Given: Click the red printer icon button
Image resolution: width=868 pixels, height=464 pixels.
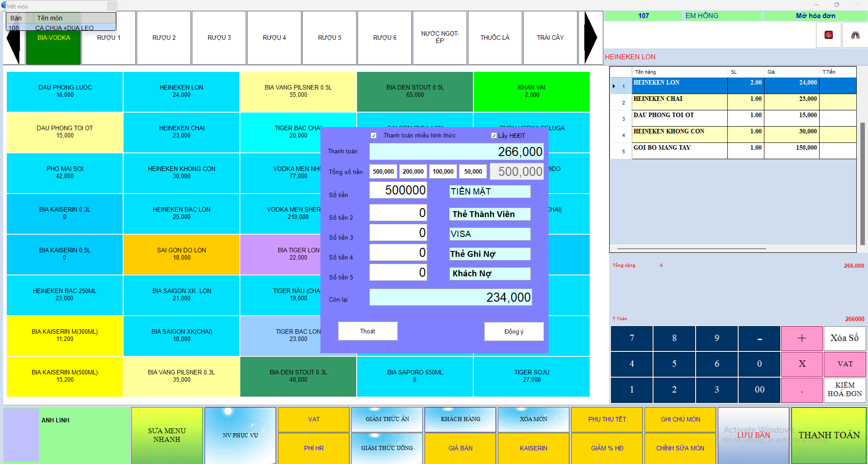Looking at the screenshot, I should (829, 35).
